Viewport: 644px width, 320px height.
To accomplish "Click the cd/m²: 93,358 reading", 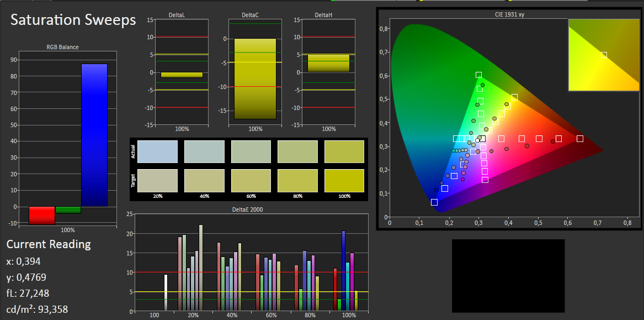I will (38, 309).
